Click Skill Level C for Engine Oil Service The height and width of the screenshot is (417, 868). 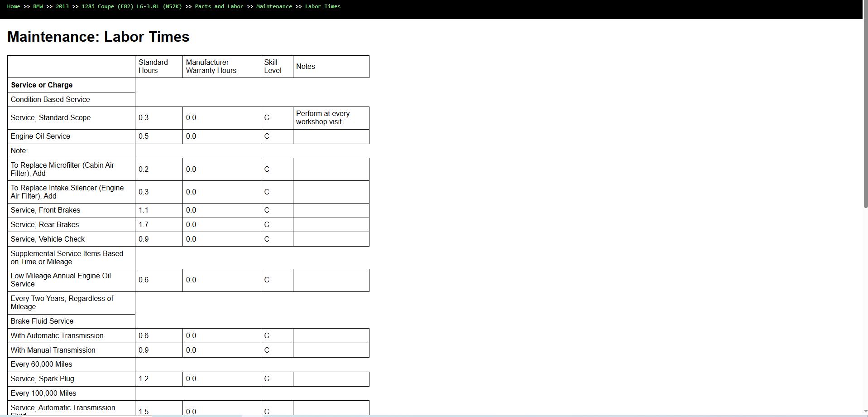277,136
